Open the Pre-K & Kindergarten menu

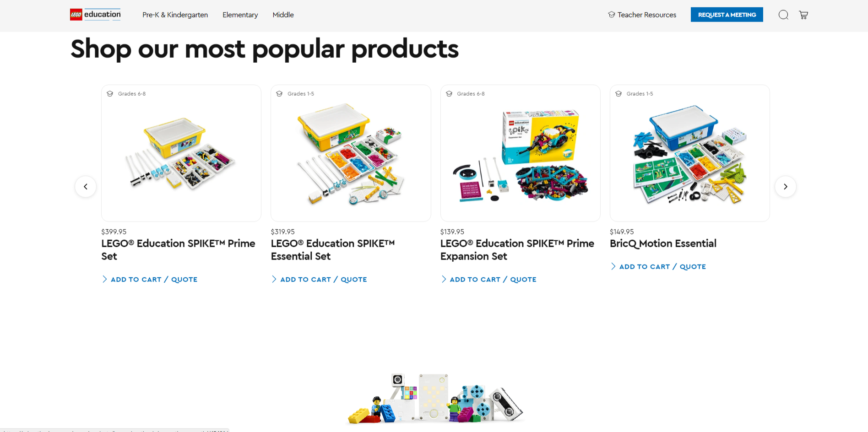coord(175,15)
